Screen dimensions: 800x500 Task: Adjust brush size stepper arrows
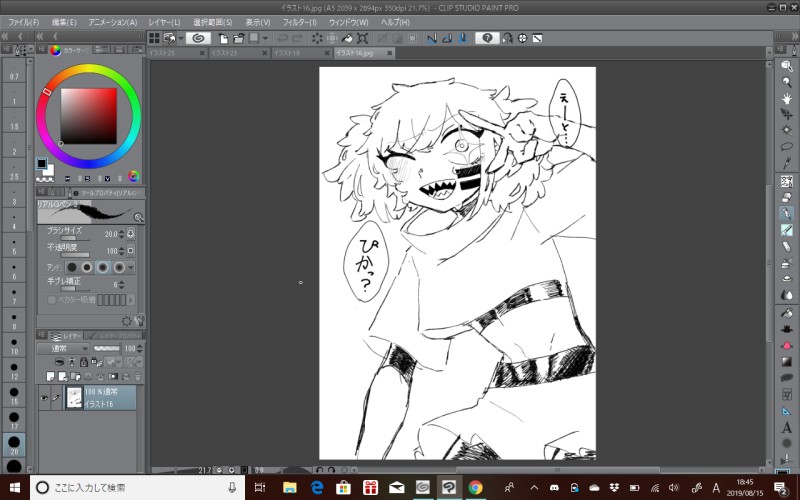click(x=121, y=234)
